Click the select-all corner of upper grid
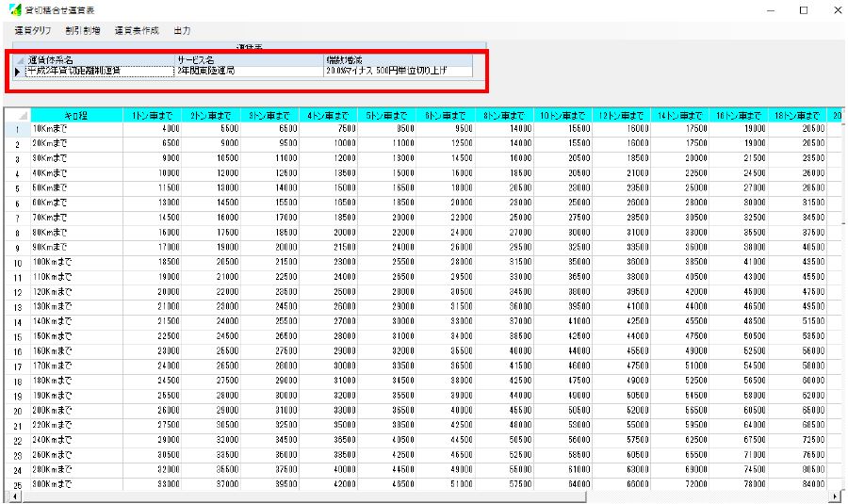Image resolution: width=848 pixels, height=504 pixels. pyautogui.click(x=19, y=60)
